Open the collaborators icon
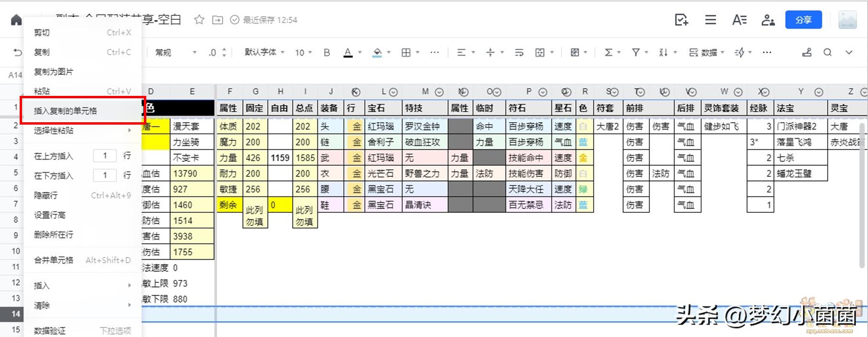868x337 pixels. (x=768, y=20)
